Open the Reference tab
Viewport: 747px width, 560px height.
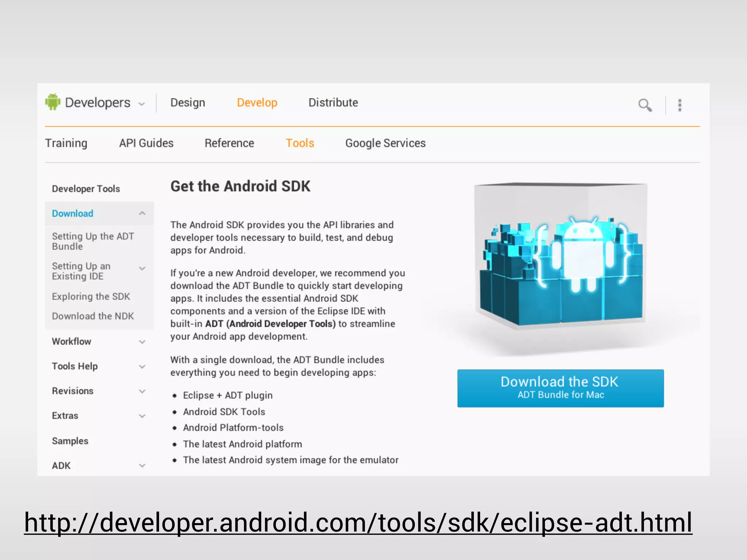[x=229, y=143]
